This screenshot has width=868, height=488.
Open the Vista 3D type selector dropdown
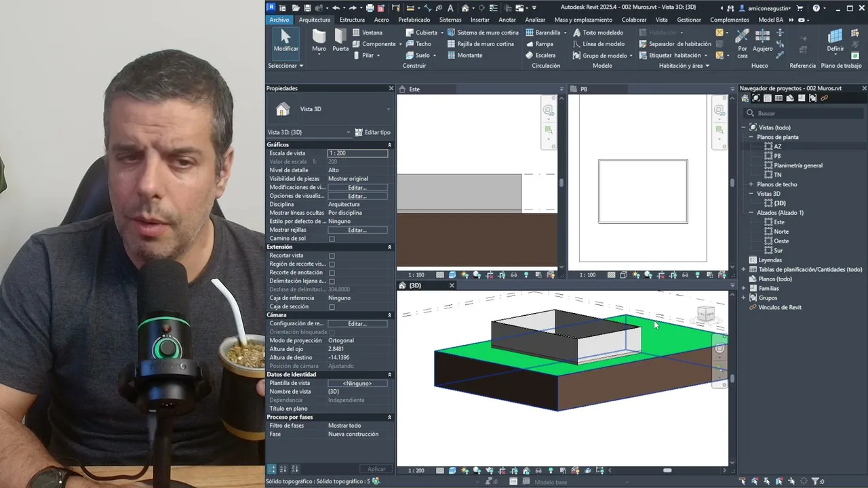[330, 109]
